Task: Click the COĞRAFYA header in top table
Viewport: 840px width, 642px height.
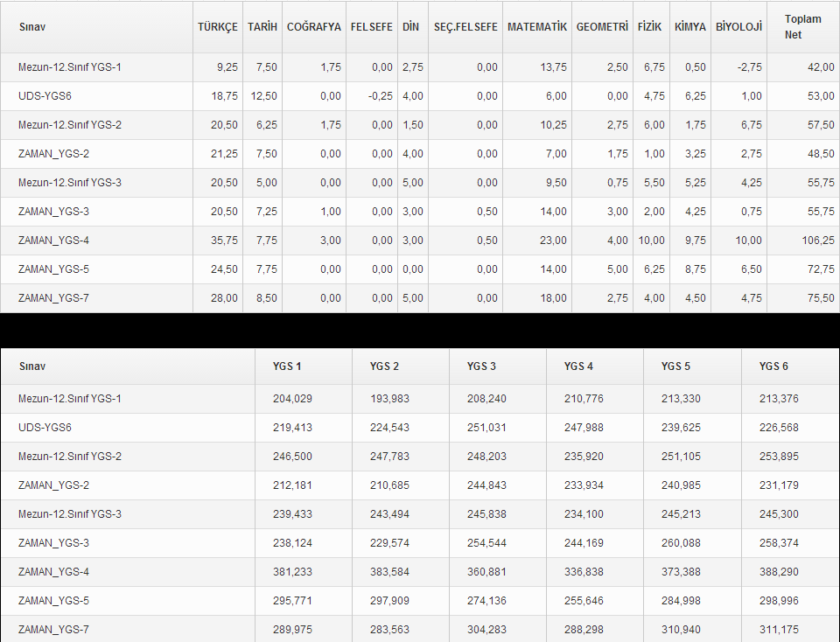Action: point(314,27)
